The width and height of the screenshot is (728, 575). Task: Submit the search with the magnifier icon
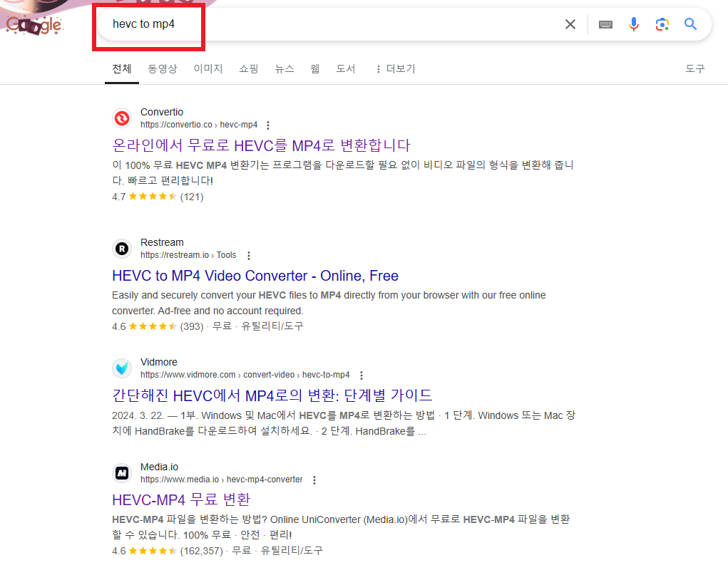[x=690, y=24]
